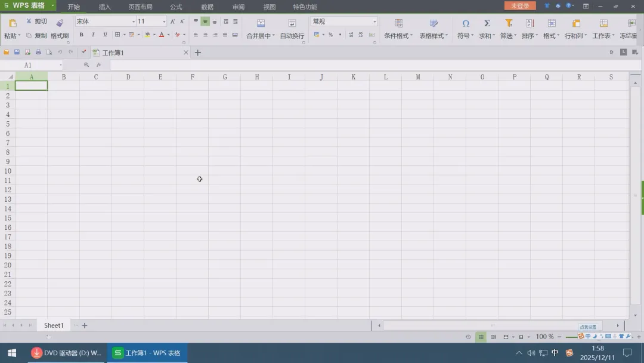Expand the font color dropdown arrow
This screenshot has height=363, width=644.
168,35
